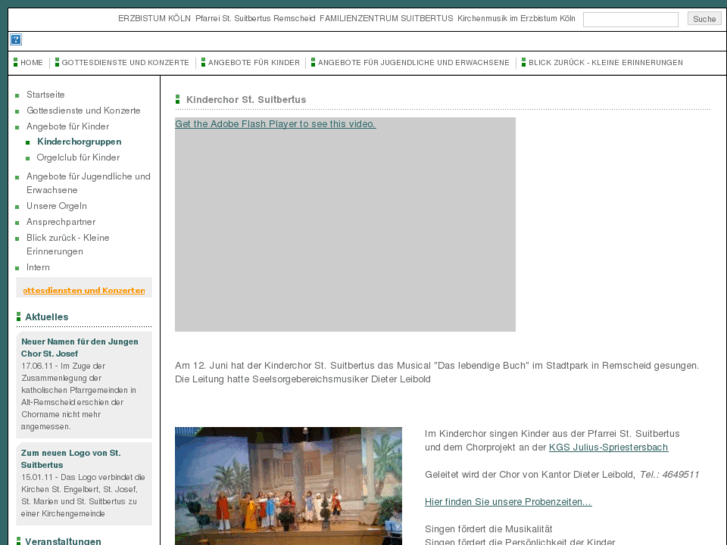
Task: Select Startseite in the sidebar
Action: pos(45,95)
